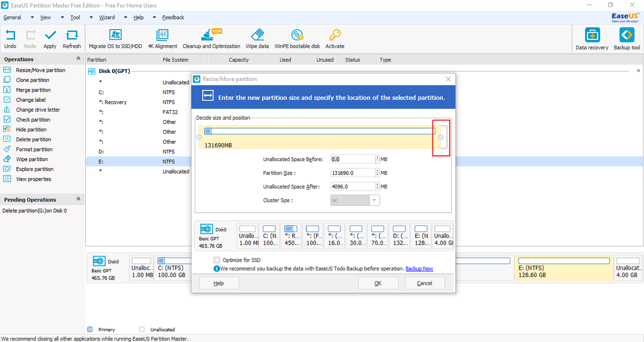Viewport: 644px width, 342px height.
Task: Open the Backup tool
Action: (627, 39)
